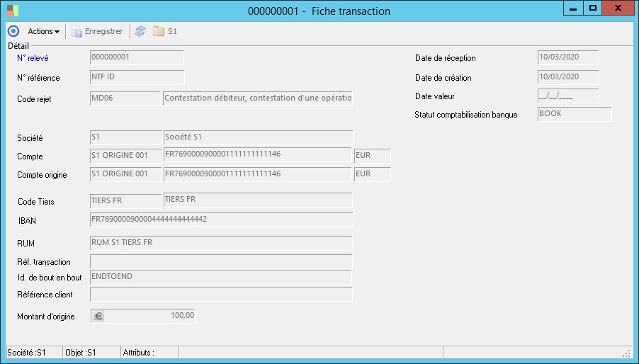This screenshot has height=364, width=639.
Task: Click the empty Réf. transaction field
Action: point(221,262)
